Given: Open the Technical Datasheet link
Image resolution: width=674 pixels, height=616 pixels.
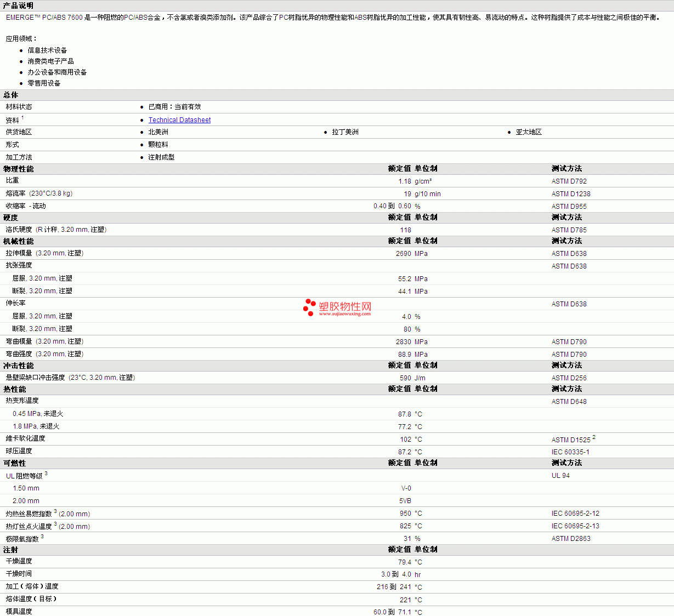Looking at the screenshot, I should (179, 120).
